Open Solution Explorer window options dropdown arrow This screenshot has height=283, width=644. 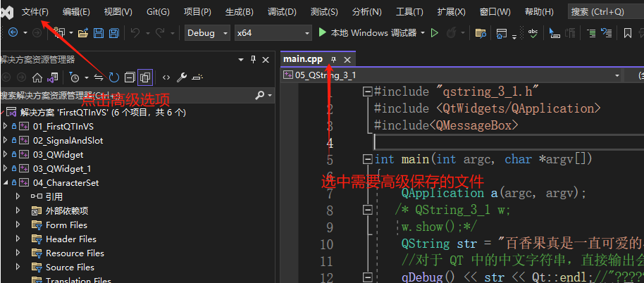241,60
